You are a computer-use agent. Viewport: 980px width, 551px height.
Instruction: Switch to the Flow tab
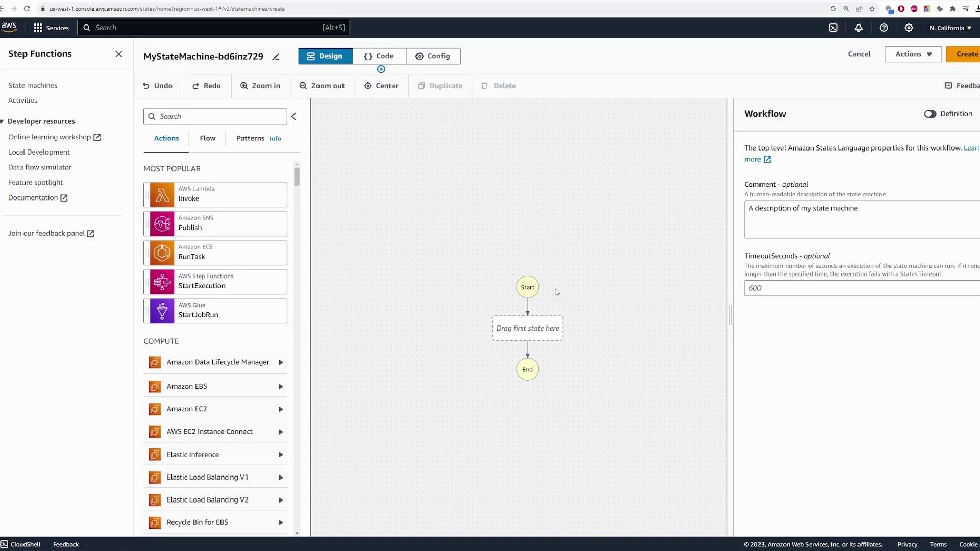(207, 138)
